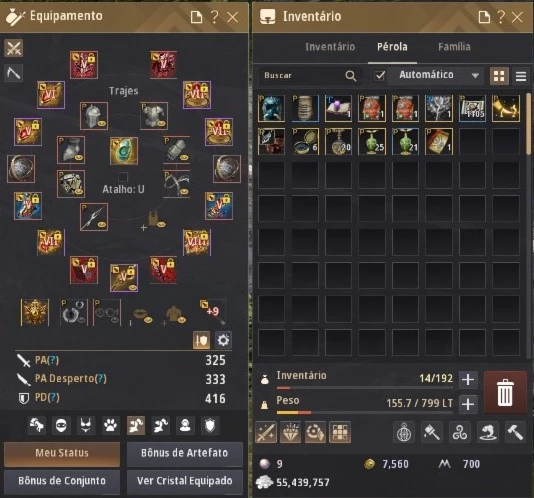Click the Ver Cristal Equipado button
This screenshot has width=534, height=498.
click(185, 481)
